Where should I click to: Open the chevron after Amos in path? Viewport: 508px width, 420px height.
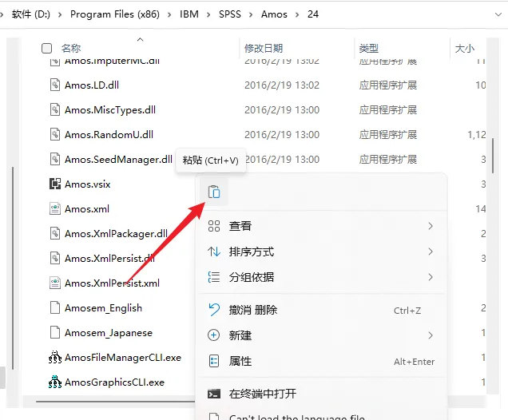click(297, 14)
